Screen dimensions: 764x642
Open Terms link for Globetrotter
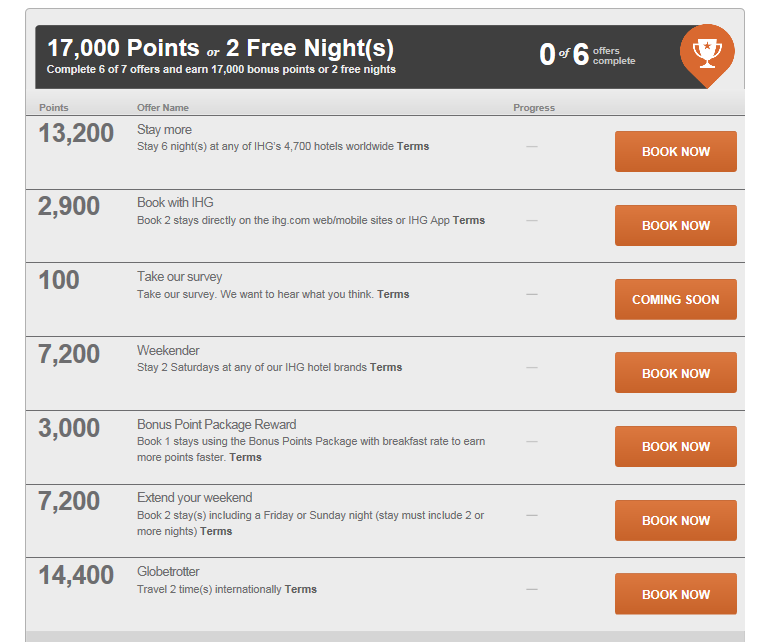301,589
